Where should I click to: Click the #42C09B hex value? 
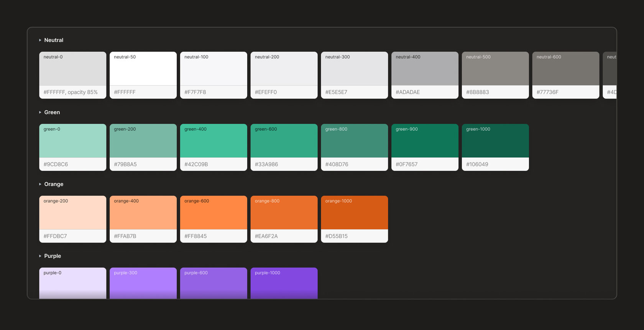pos(196,164)
